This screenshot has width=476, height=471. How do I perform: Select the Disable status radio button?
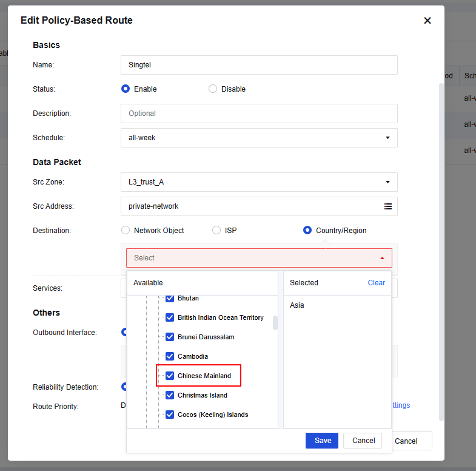(213, 89)
